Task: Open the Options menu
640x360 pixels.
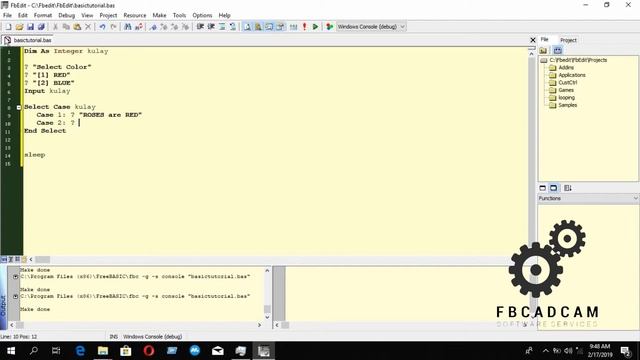Action: [x=202, y=15]
